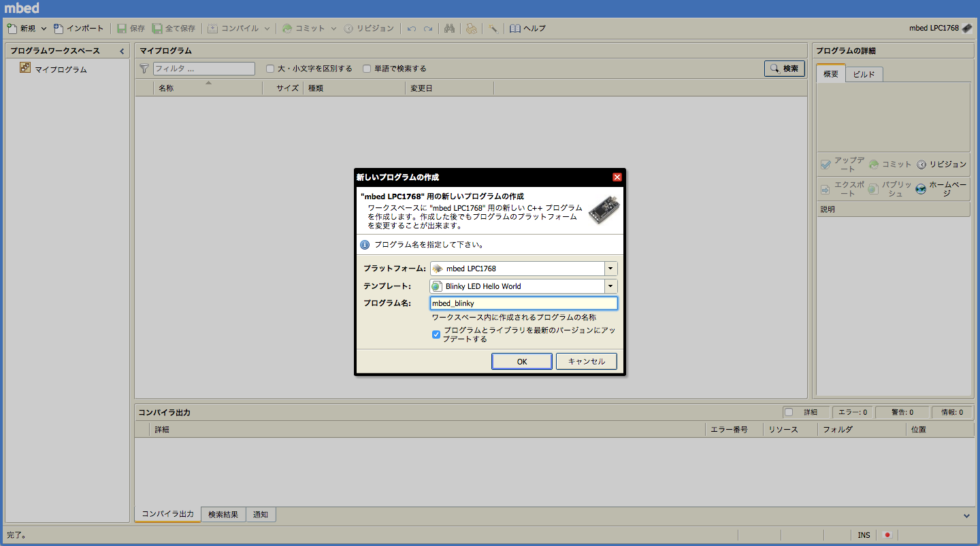This screenshot has width=980, height=546.
Task: Open the テンプレート dropdown showing Blinky LED
Action: (x=610, y=286)
